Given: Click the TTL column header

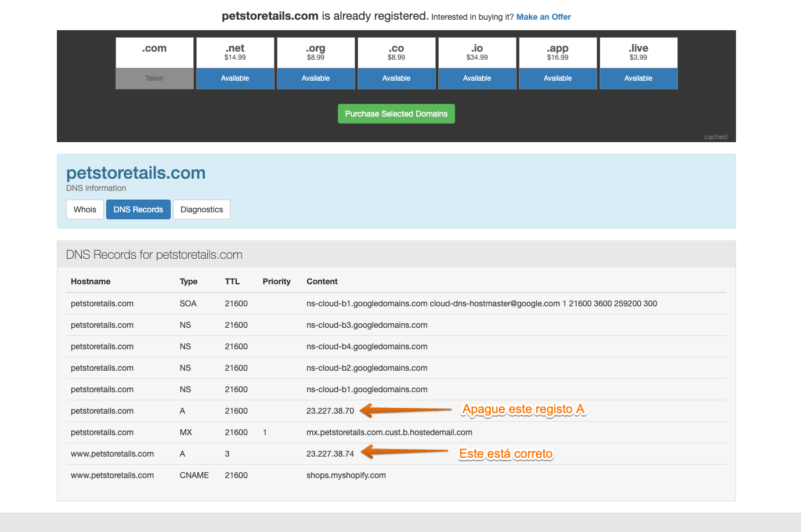Looking at the screenshot, I should (232, 281).
